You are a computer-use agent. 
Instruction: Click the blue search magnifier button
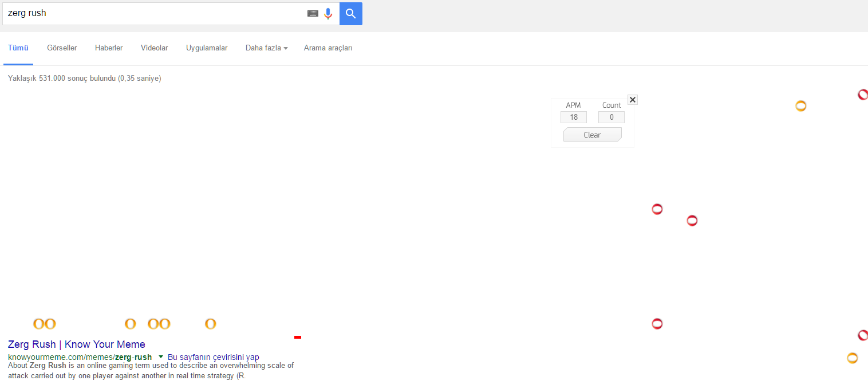pos(350,14)
